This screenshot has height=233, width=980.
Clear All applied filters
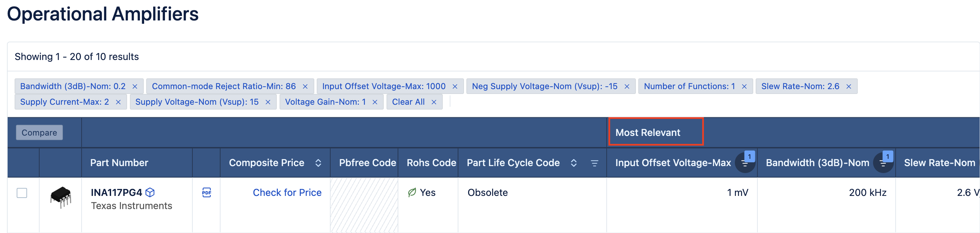click(408, 102)
